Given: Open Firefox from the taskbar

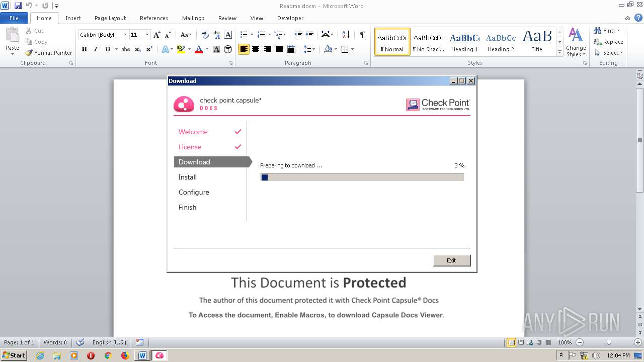Looking at the screenshot, I should tap(125, 355).
